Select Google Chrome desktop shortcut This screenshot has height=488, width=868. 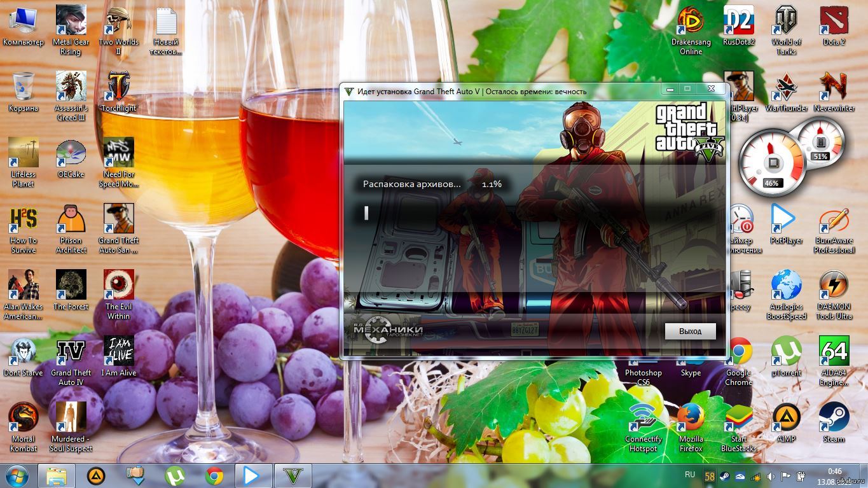click(739, 361)
